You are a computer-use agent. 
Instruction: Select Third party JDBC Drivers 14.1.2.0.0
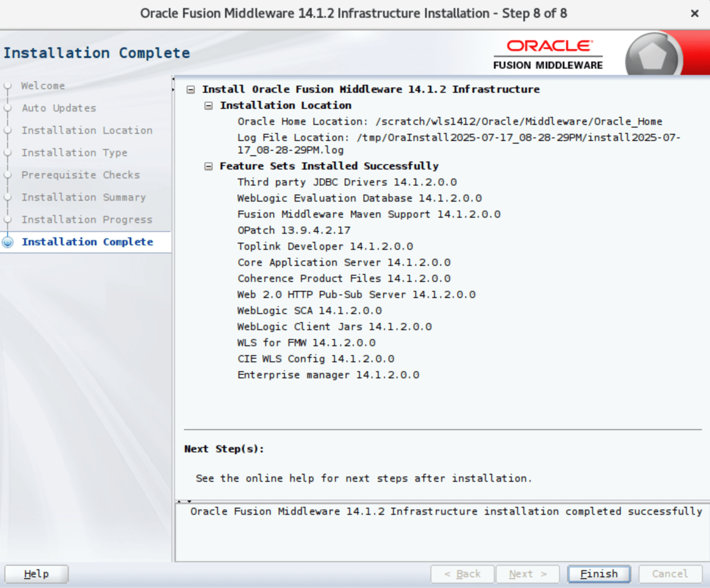[x=347, y=182]
